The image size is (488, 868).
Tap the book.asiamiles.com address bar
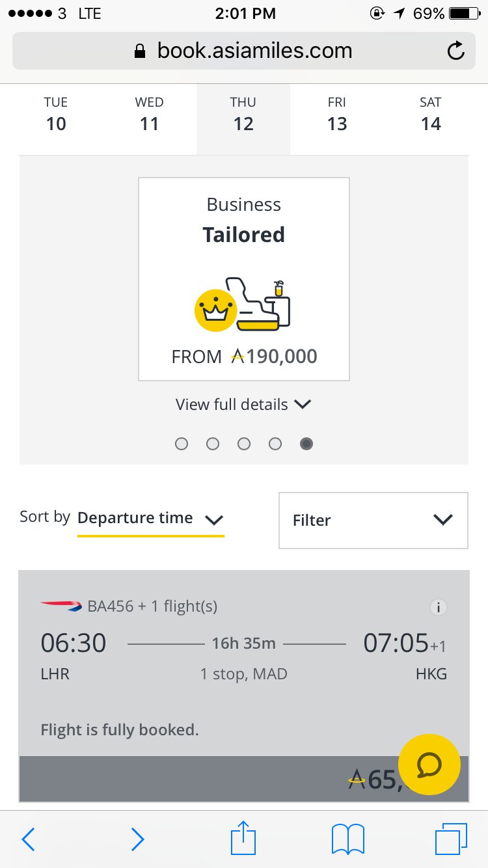click(244, 51)
